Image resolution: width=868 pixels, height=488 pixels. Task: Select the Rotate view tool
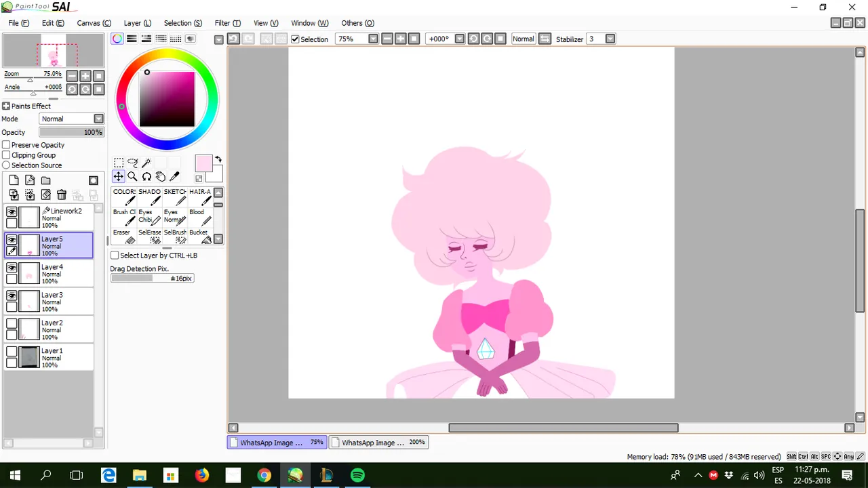(146, 176)
